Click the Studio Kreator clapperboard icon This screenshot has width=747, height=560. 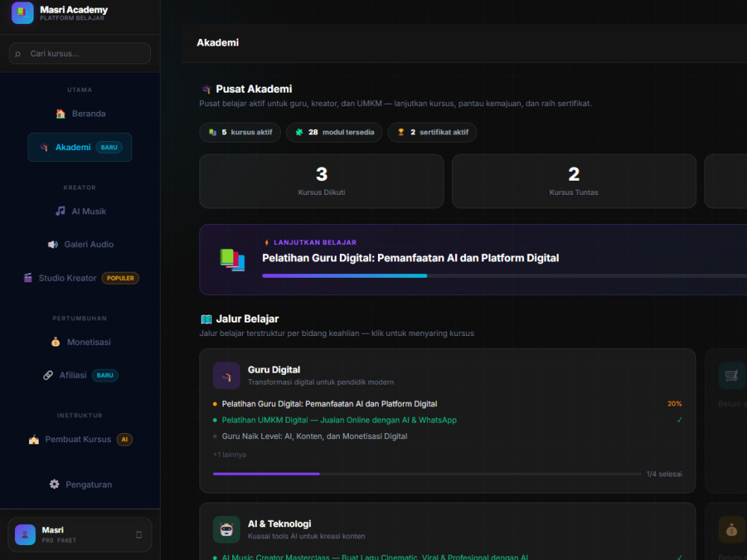click(x=28, y=278)
